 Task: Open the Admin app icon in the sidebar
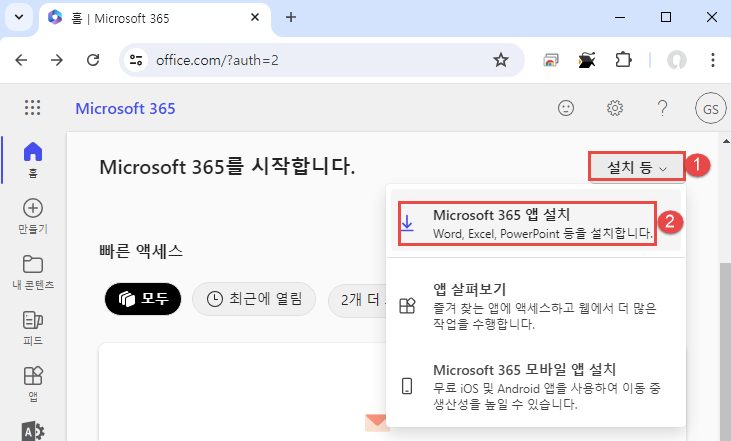tap(33, 431)
